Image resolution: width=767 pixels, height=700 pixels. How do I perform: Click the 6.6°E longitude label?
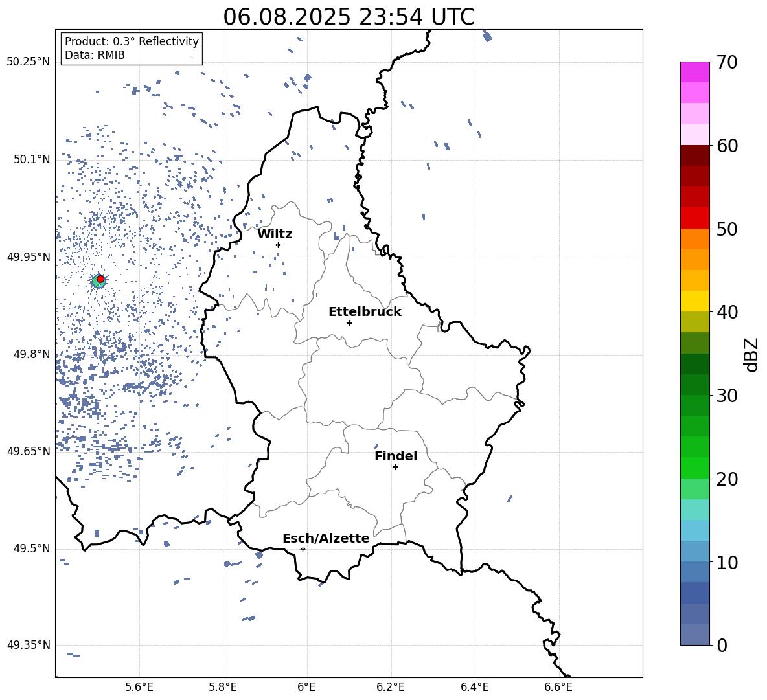(558, 687)
